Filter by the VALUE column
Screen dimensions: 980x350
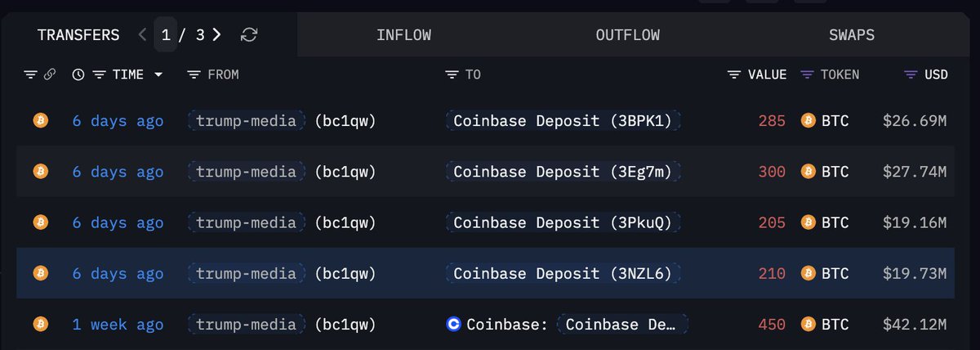tap(734, 74)
